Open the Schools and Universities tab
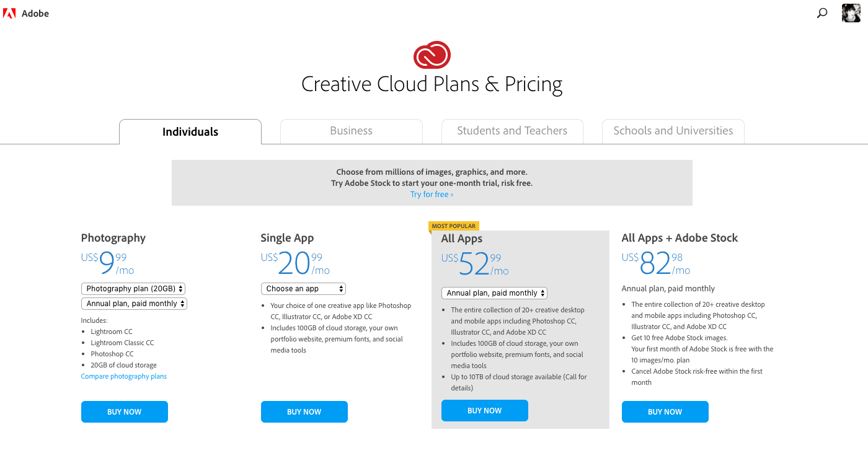 pos(673,131)
